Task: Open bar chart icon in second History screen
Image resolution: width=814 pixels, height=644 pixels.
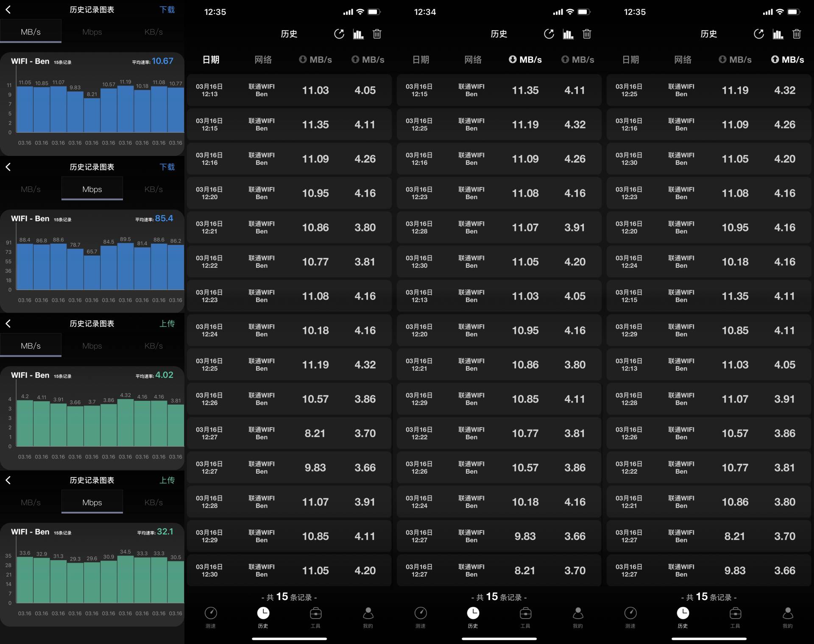Action: click(x=568, y=34)
